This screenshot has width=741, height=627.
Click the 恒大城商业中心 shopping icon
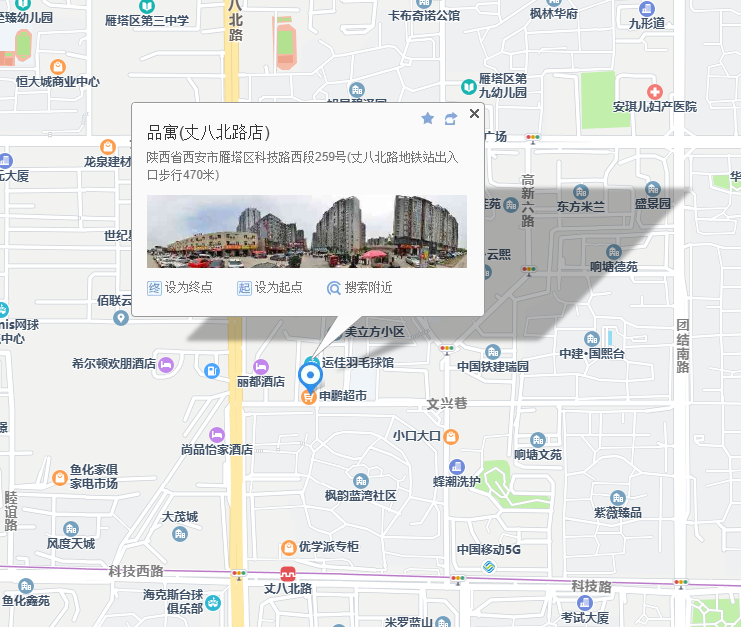tap(58, 67)
